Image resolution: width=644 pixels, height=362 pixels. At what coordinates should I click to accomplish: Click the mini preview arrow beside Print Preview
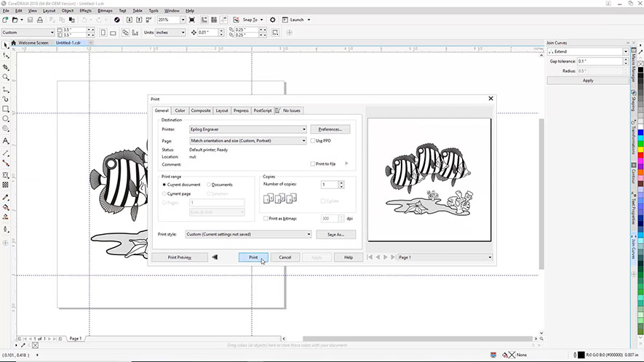(x=215, y=257)
